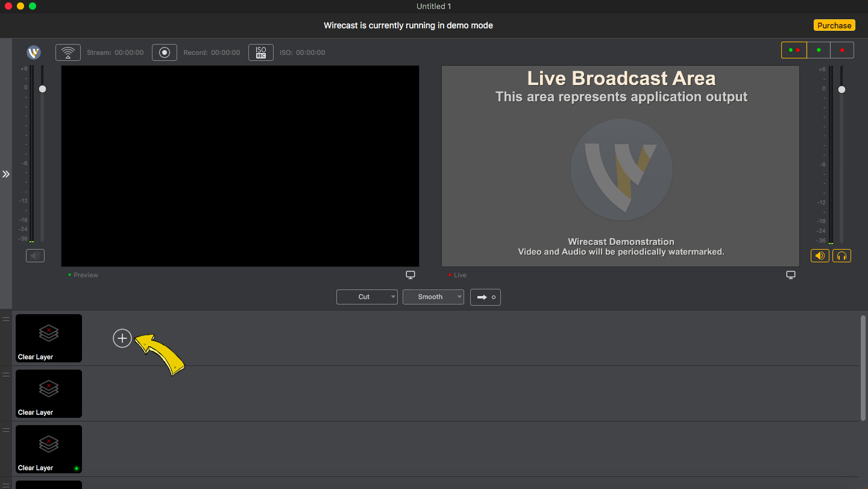Select the green-dot preview-only layout button
This screenshot has height=489, width=868.
818,50
